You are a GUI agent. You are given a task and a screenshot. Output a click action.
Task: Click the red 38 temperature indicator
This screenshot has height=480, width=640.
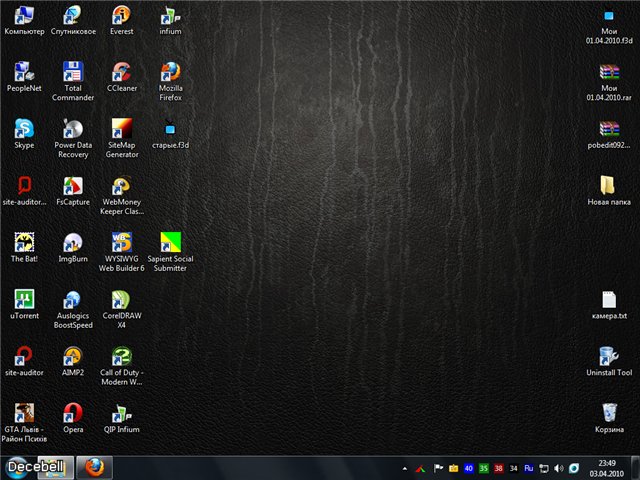(x=498, y=468)
